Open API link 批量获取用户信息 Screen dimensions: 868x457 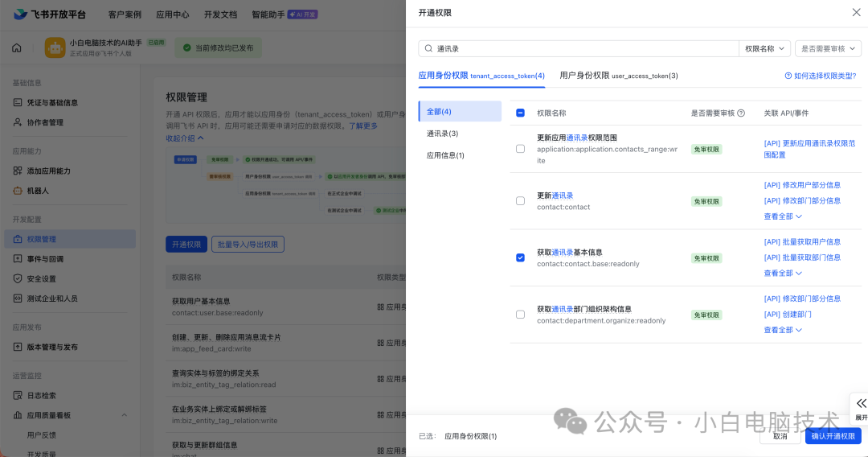[802, 242]
